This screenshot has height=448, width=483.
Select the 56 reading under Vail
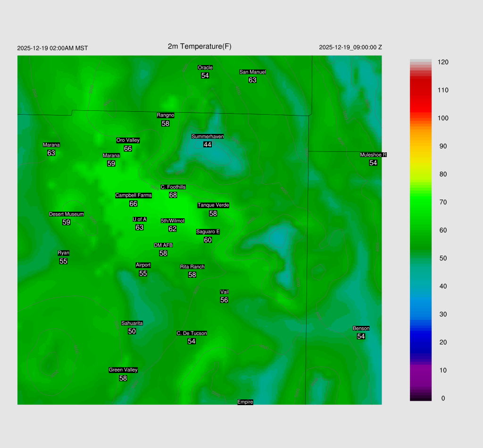point(224,300)
